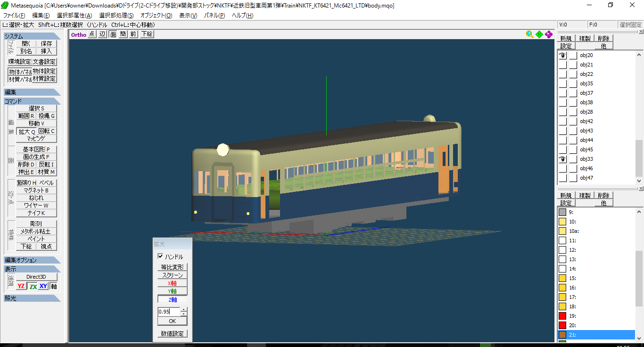
Task: Click the magenta rotate view icon
Action: pos(549,34)
